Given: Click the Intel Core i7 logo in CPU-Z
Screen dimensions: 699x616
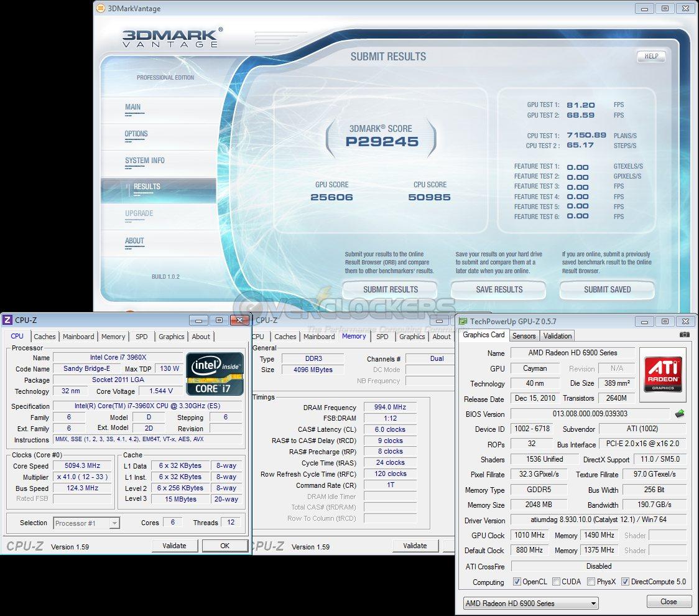Looking at the screenshot, I should [215, 374].
